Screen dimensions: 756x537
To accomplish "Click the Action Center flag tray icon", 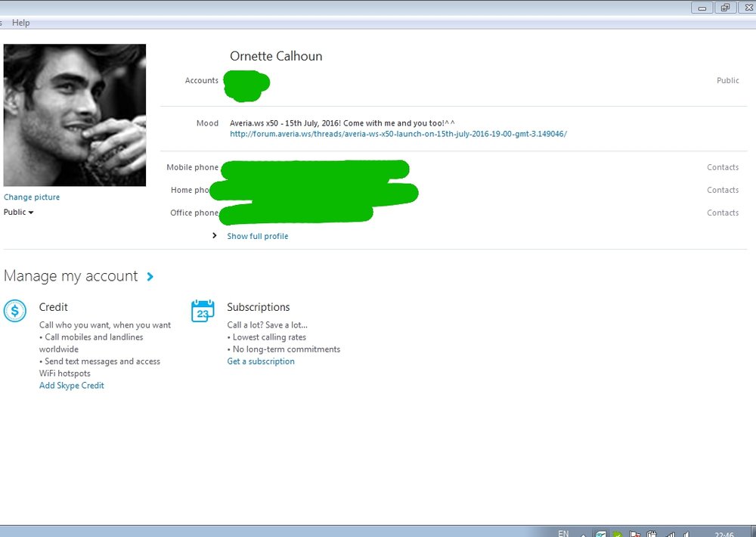I will click(635, 534).
